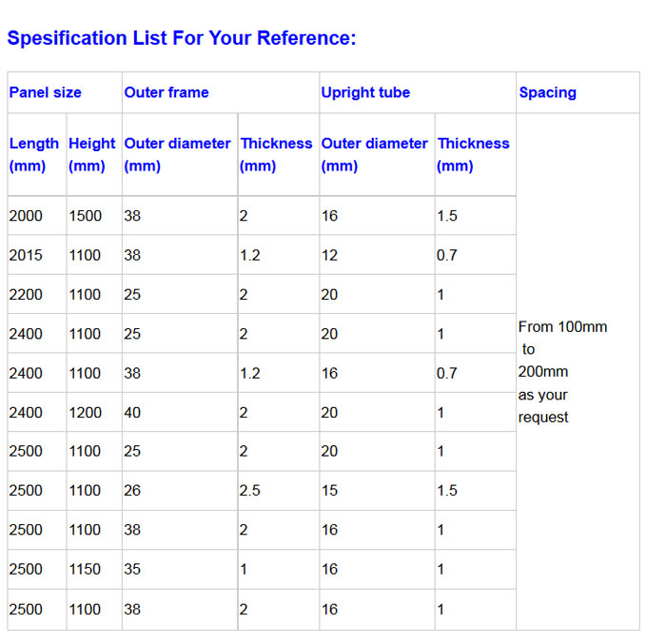Image resolution: width=666 pixels, height=644 pixels.
Task: Select length 2500 in the row with height 1150
Action: coord(26,569)
